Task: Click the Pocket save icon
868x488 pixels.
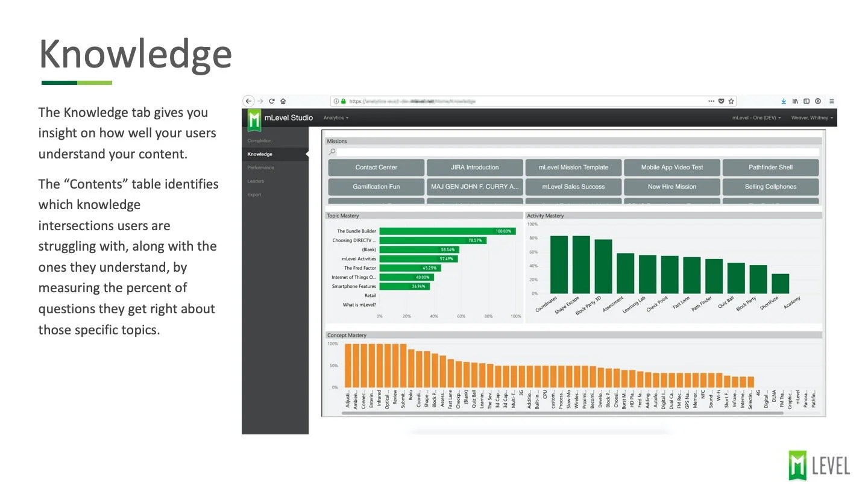Action: (722, 101)
